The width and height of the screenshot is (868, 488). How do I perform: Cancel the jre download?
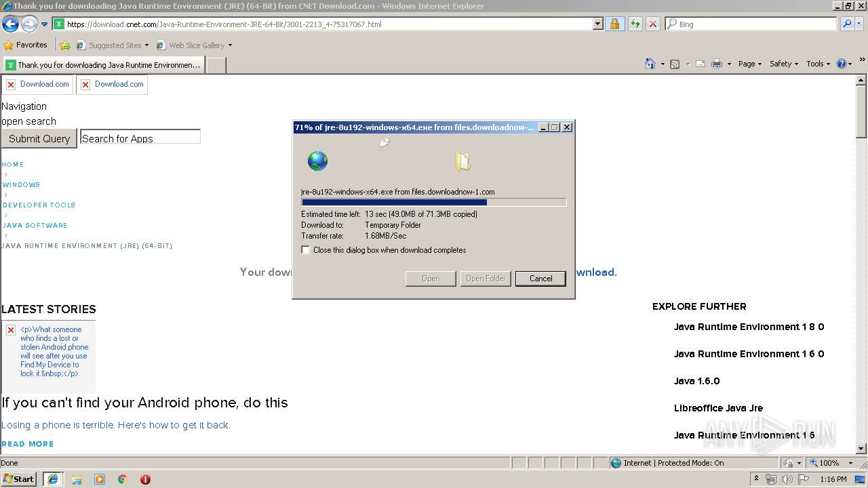pyautogui.click(x=540, y=279)
